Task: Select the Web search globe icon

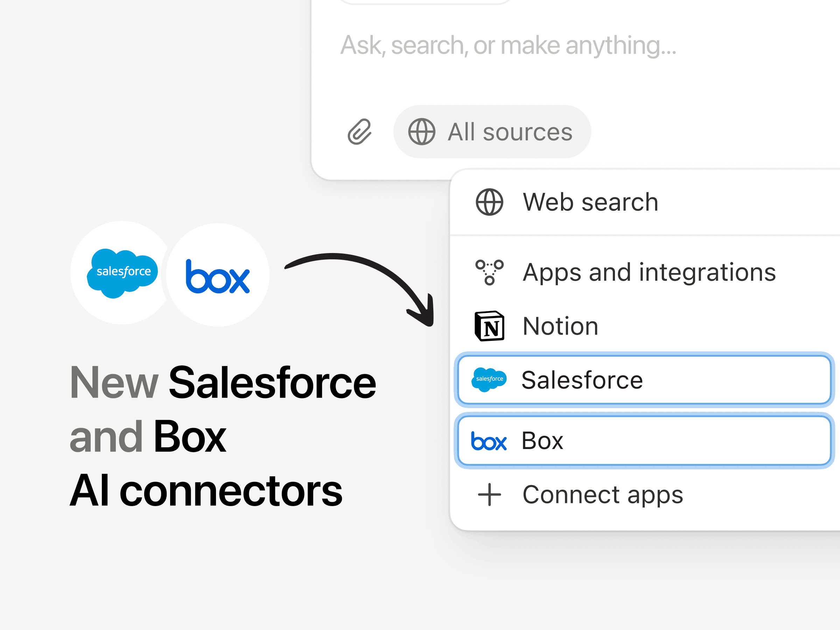Action: pos(490,202)
